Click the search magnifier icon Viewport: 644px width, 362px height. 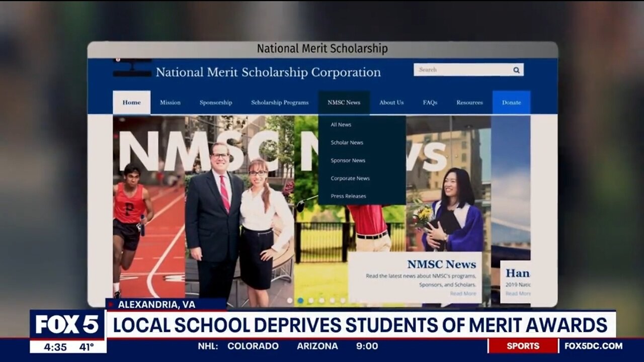[516, 70]
